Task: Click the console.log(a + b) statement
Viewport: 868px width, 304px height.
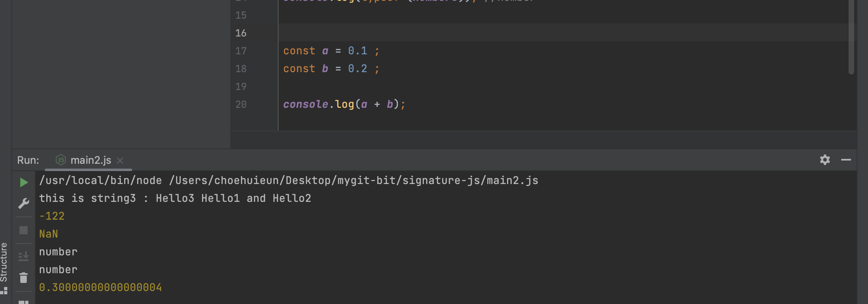Action: 344,104
